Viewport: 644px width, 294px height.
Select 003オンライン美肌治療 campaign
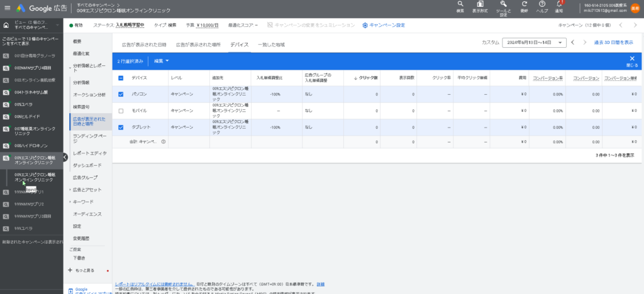pyautogui.click(x=35, y=80)
